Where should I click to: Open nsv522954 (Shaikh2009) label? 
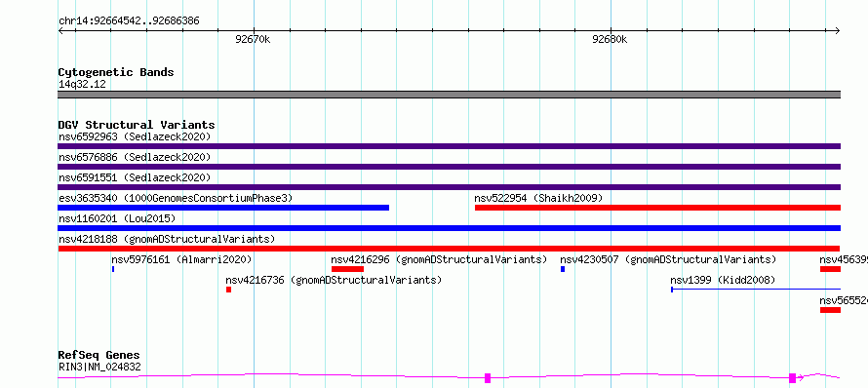pos(538,198)
